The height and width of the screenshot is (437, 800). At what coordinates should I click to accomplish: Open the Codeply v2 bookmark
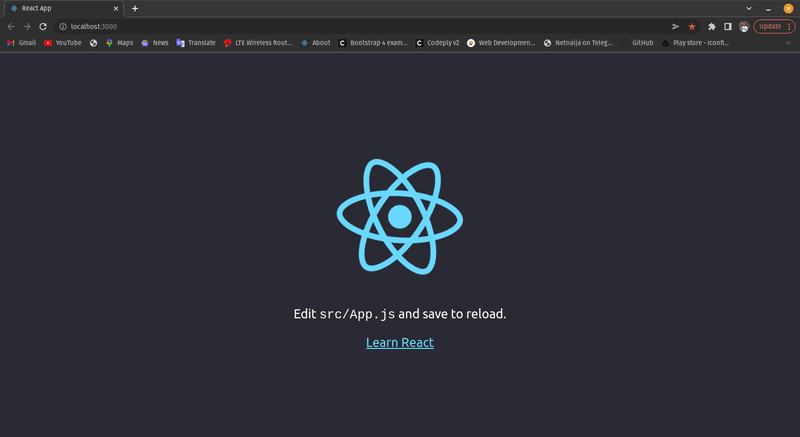437,43
